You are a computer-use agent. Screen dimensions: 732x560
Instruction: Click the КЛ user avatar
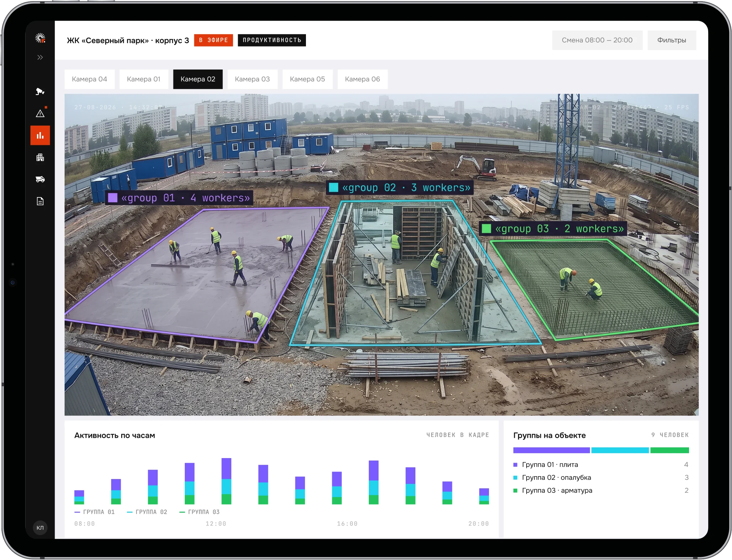pos(40,528)
